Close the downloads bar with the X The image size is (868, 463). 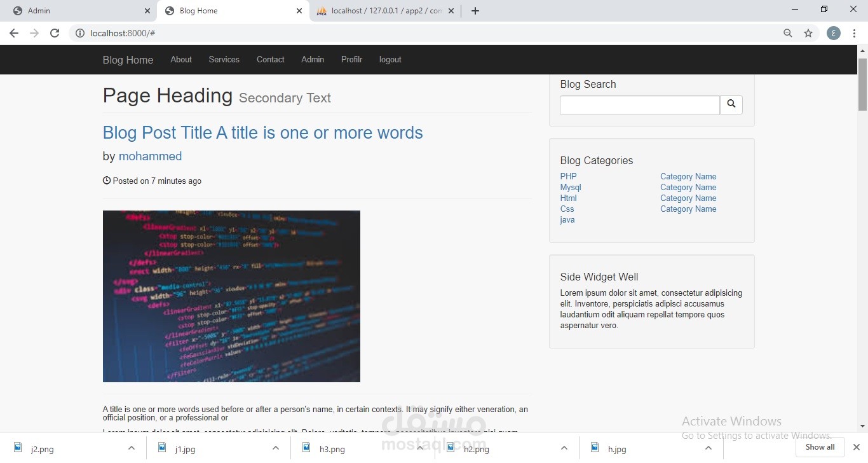point(856,447)
